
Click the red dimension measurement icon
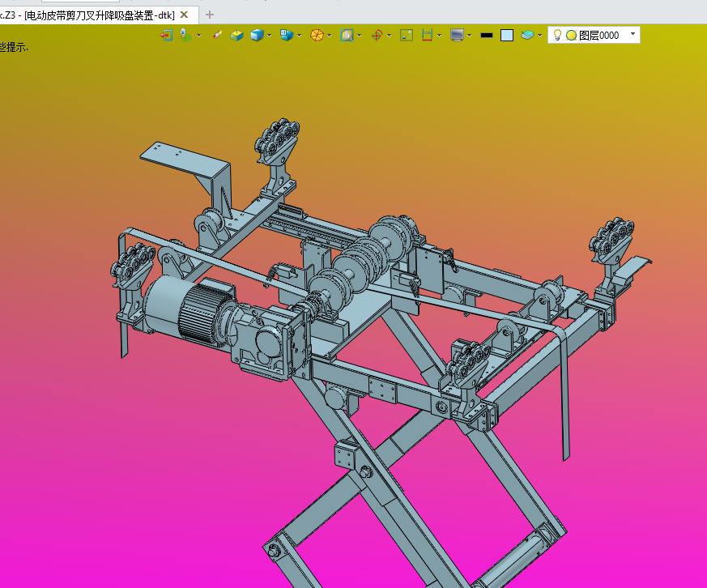click(x=427, y=35)
